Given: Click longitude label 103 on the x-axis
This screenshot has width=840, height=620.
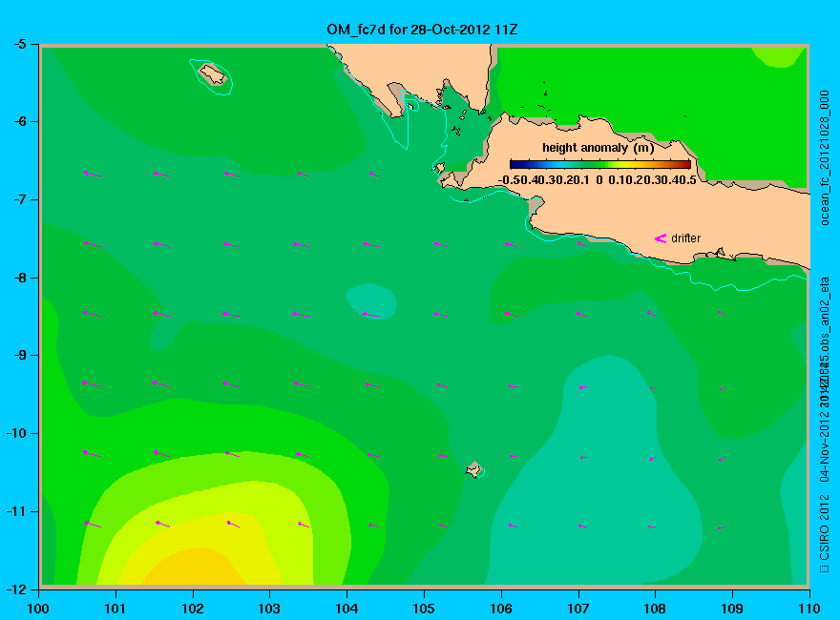Looking at the screenshot, I should coord(269,609).
